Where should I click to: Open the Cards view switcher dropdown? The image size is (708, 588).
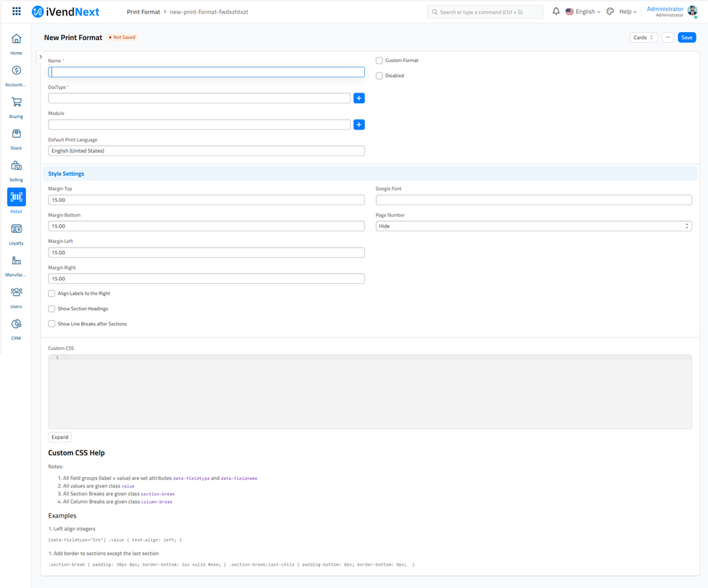coord(643,38)
